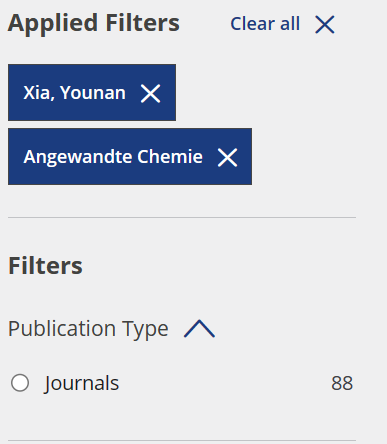
Task: Click the Journals option label text
Action: click(81, 383)
